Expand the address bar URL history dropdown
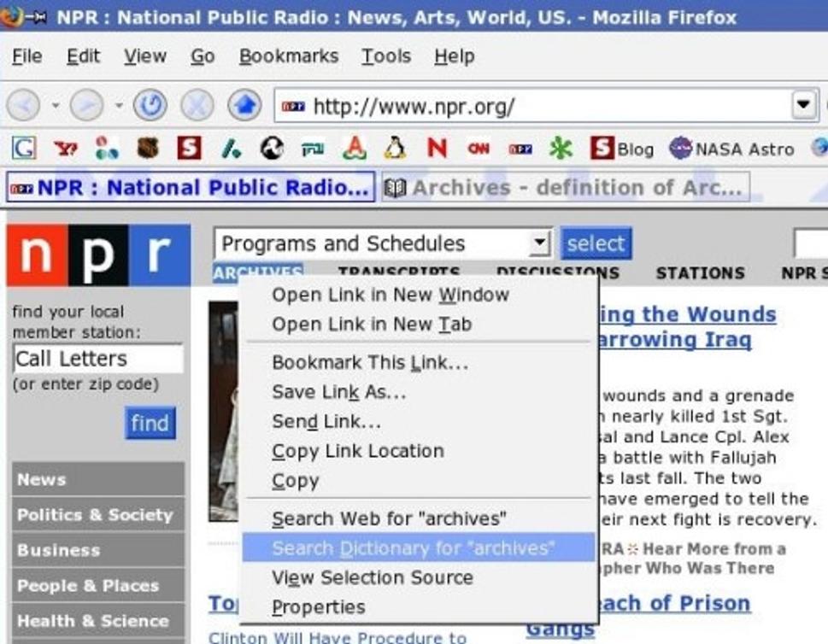The height and width of the screenshot is (644, 828). coord(804,104)
